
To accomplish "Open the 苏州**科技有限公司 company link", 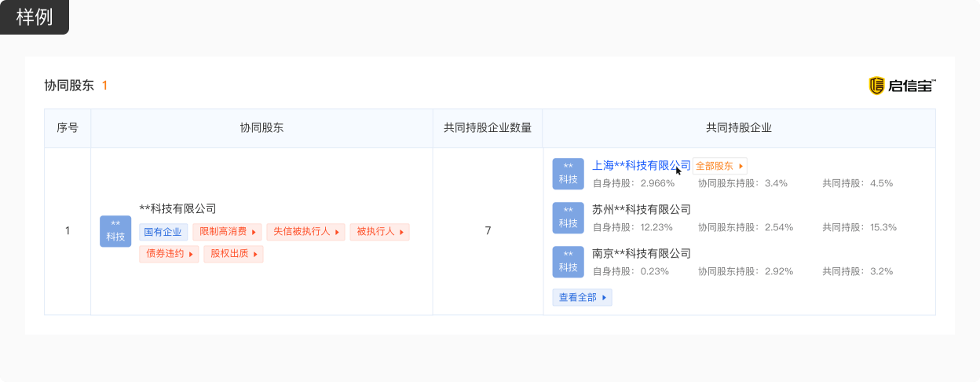I will point(641,210).
